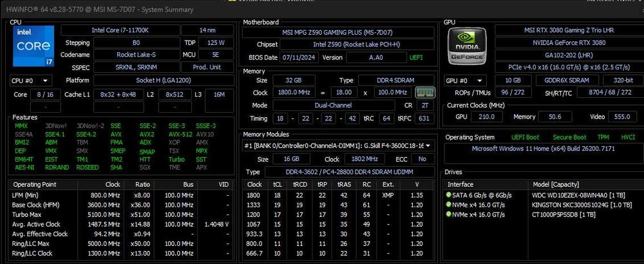Click the EM64T feature flag
The width and height of the screenshot is (644, 264).
[x=25, y=159]
